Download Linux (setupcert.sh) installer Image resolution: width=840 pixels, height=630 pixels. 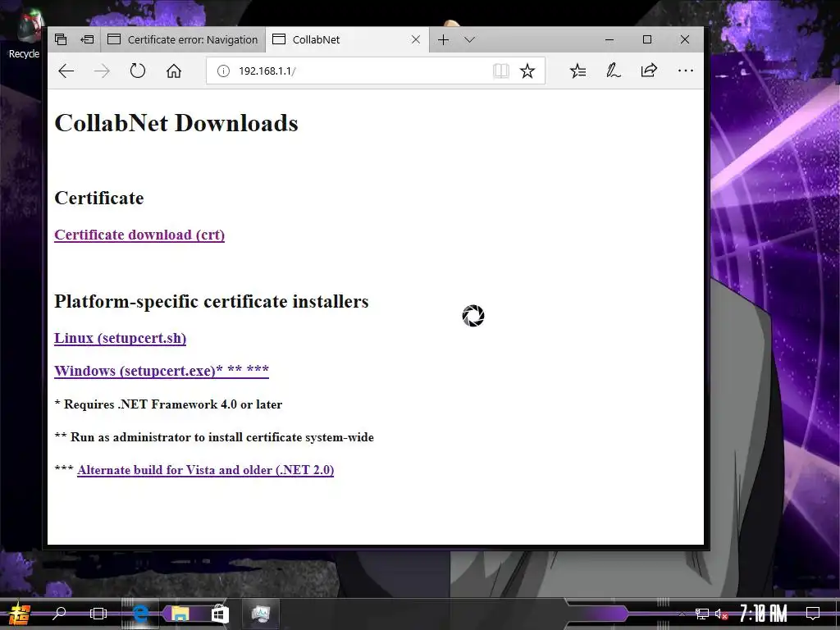tap(120, 338)
